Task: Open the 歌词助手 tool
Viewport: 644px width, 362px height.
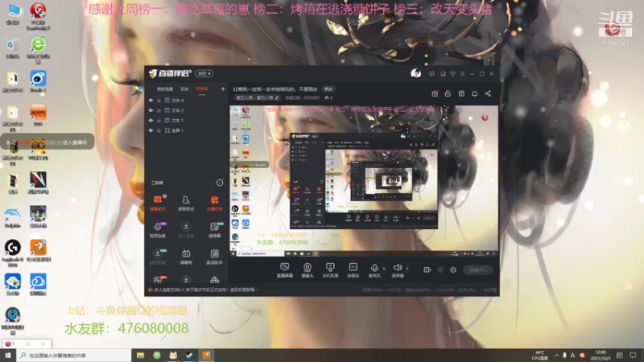Action: point(214,257)
